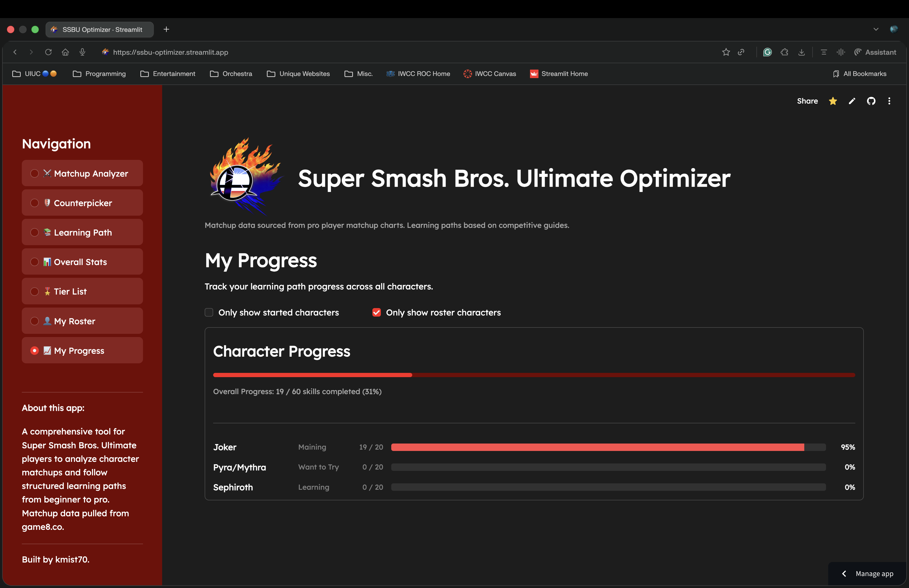Open IWCC Canvas bookmark

[490, 74]
